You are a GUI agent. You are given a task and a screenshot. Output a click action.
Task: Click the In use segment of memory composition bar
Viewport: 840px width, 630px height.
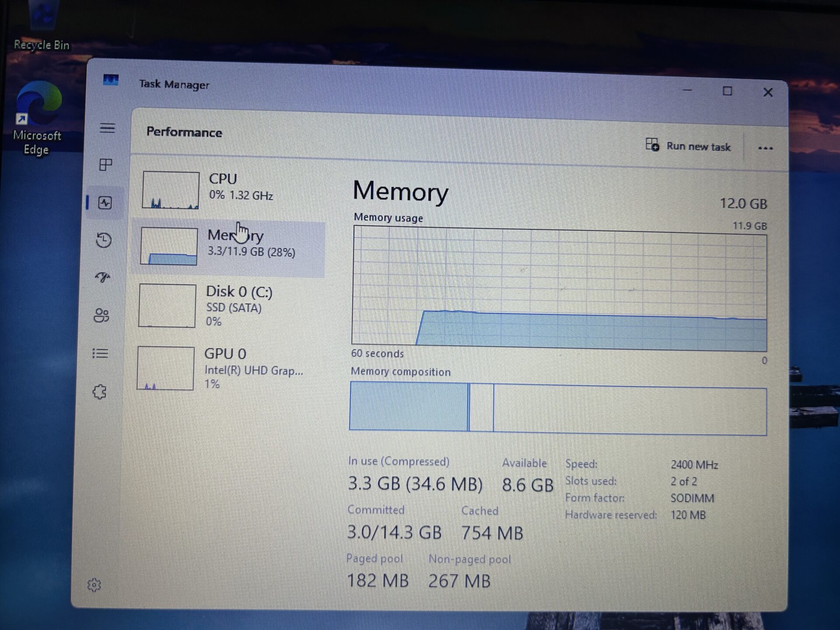407,407
